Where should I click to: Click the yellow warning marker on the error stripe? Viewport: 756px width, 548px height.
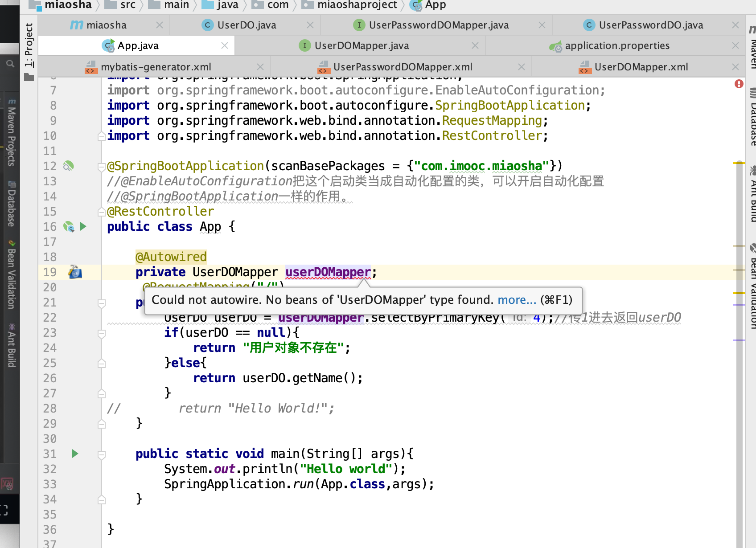[739, 164]
